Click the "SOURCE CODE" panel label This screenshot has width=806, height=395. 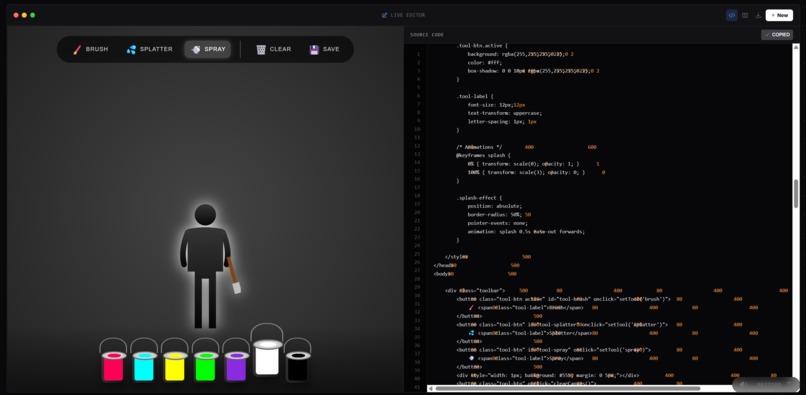pos(427,35)
